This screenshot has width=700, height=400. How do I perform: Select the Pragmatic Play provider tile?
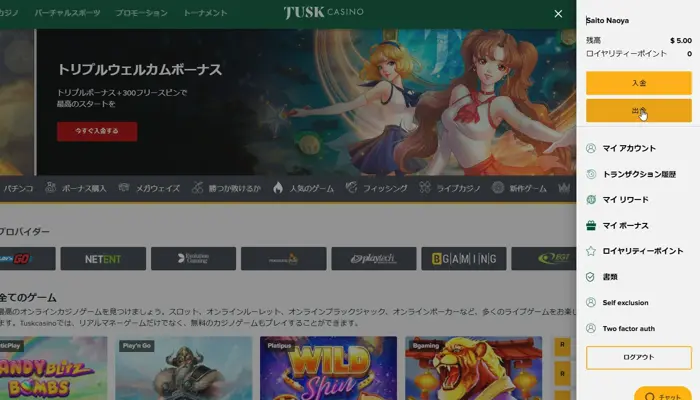point(283,258)
